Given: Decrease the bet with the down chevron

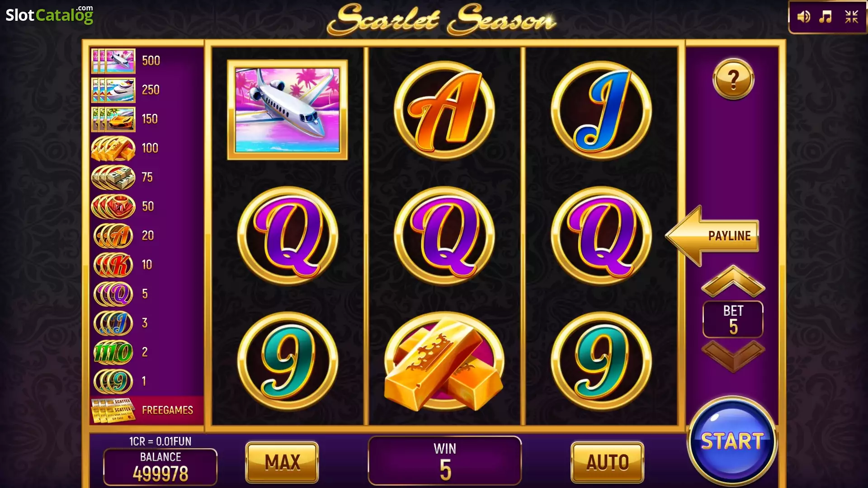Looking at the screenshot, I should click(733, 356).
